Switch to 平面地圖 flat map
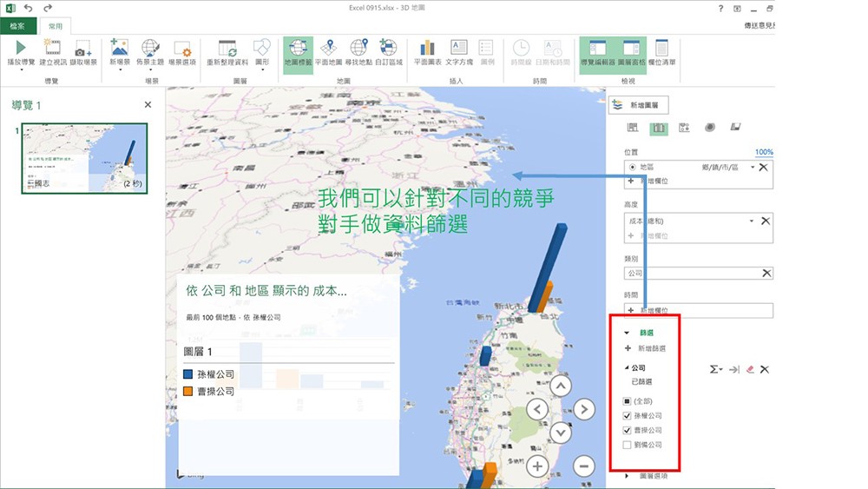This screenshot has width=868, height=489. coord(328,54)
